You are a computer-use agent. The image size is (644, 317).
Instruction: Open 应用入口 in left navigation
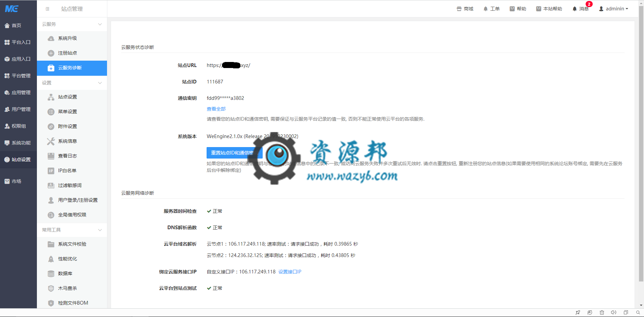pyautogui.click(x=18, y=59)
